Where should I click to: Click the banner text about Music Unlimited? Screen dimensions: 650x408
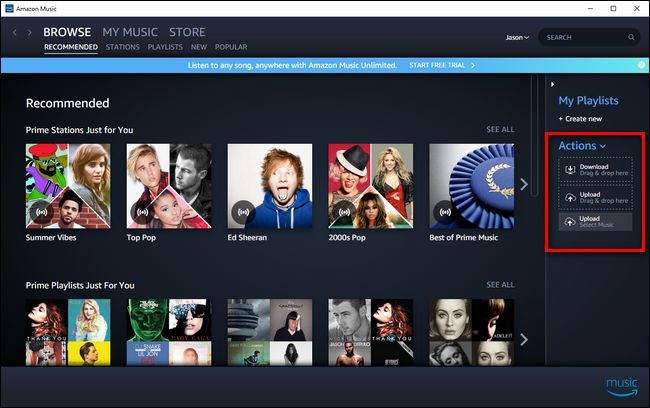(292, 65)
